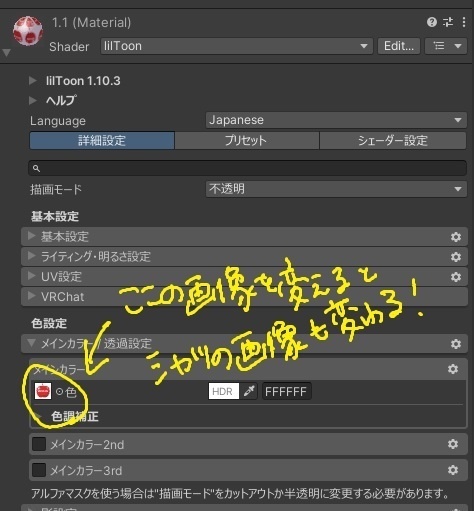Open gear menu for ライティング・明るさ設定

coord(456,257)
